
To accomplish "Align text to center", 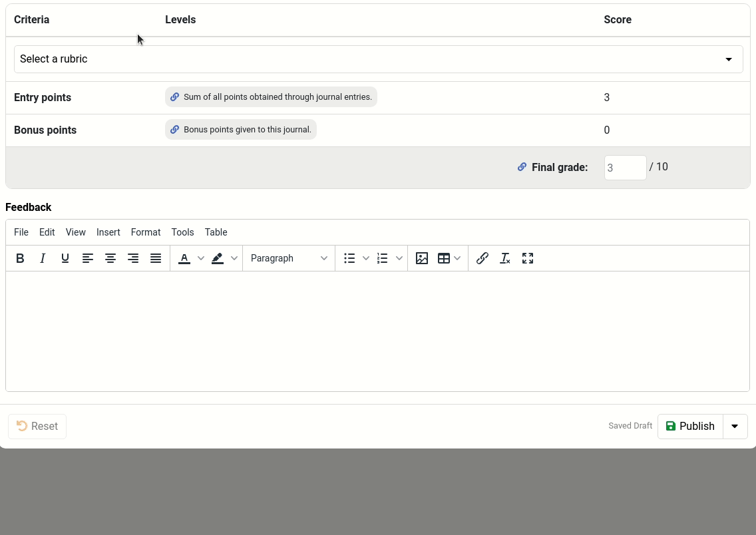I will pyautogui.click(x=110, y=258).
